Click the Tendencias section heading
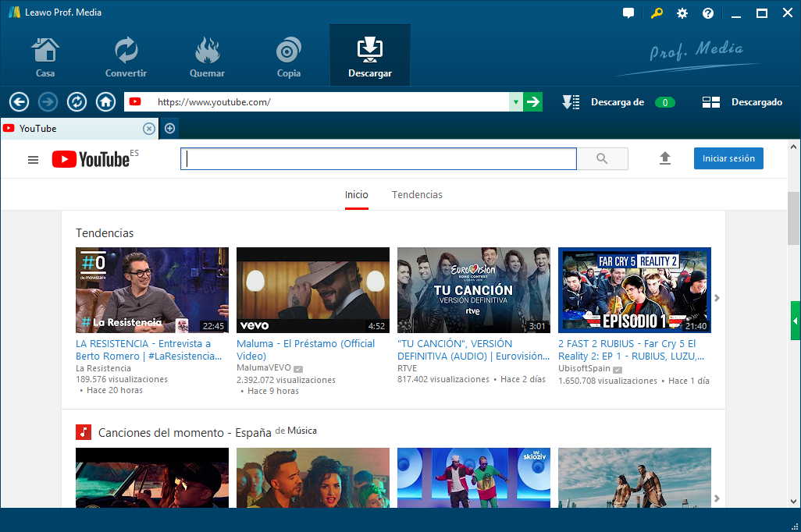 [105, 232]
